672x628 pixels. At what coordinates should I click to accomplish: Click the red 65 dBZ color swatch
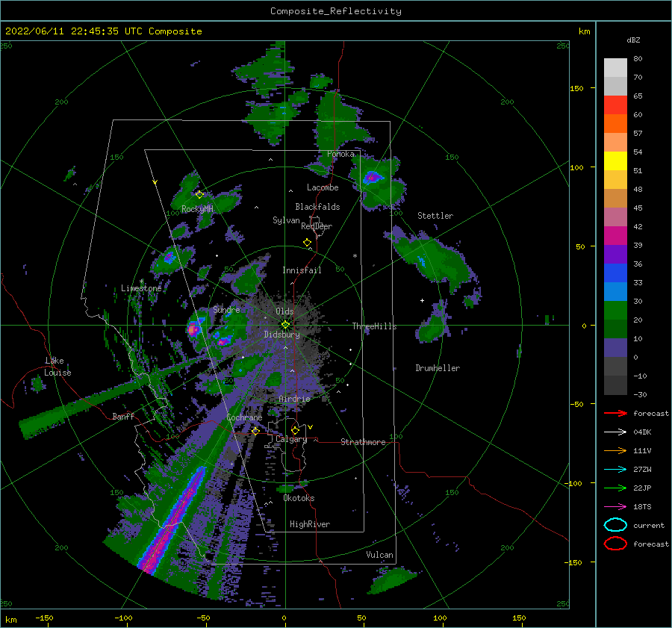[615, 105]
